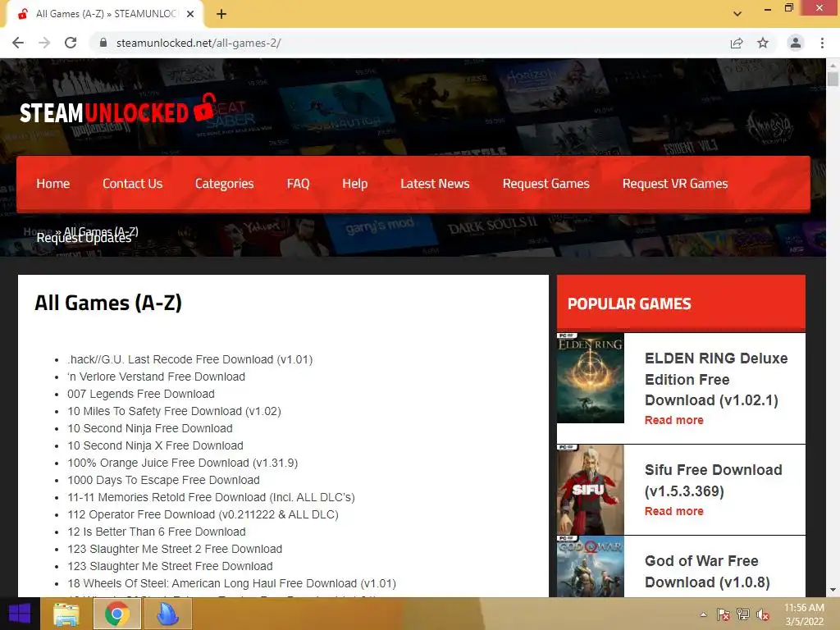The width and height of the screenshot is (840, 630).
Task: Open the Categories menu
Action: [x=225, y=184]
